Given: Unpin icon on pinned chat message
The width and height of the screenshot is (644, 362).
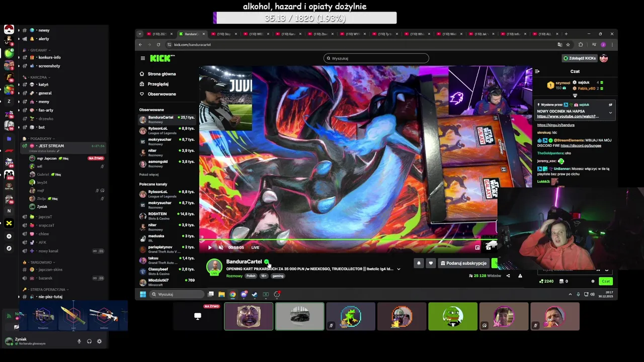Looking at the screenshot, I should 610,105.
